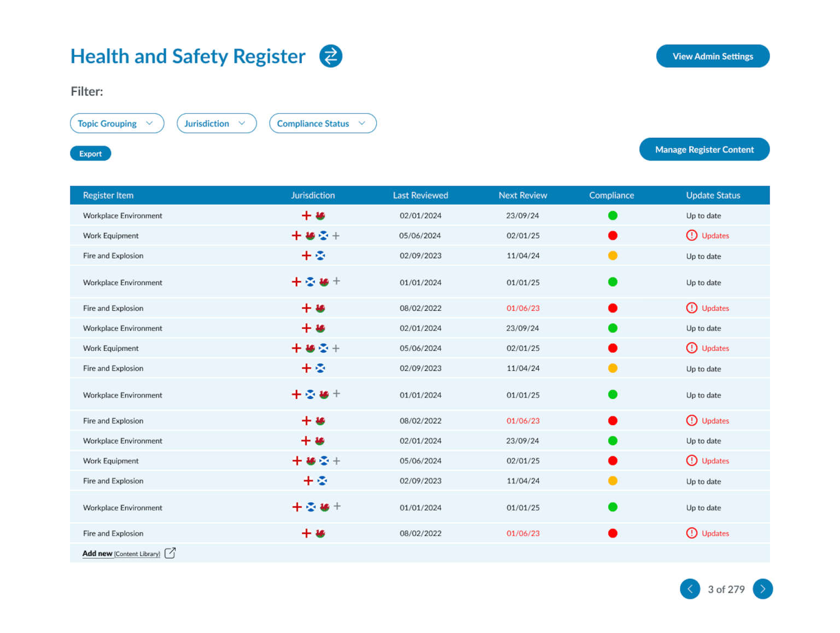Click the swap icon beside the register title
The height and width of the screenshot is (633, 840).
[331, 56]
